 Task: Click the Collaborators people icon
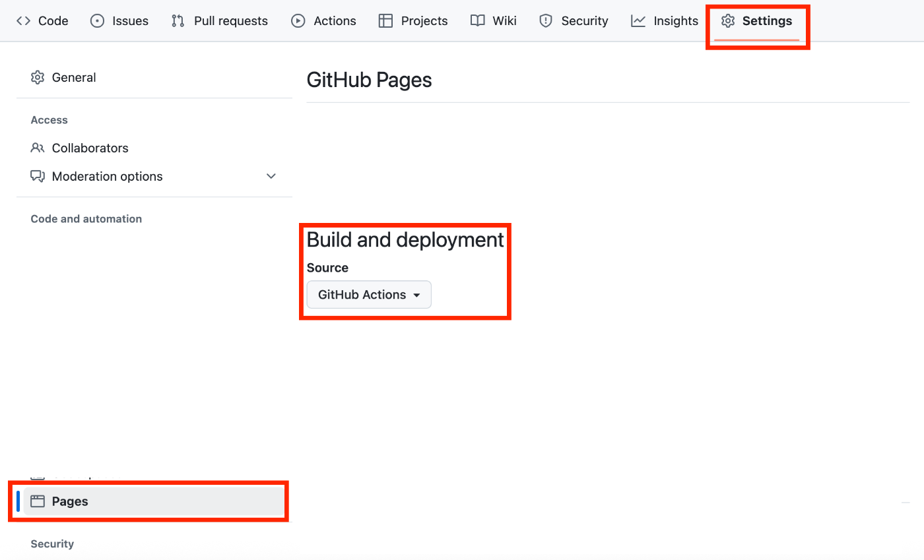coord(38,148)
